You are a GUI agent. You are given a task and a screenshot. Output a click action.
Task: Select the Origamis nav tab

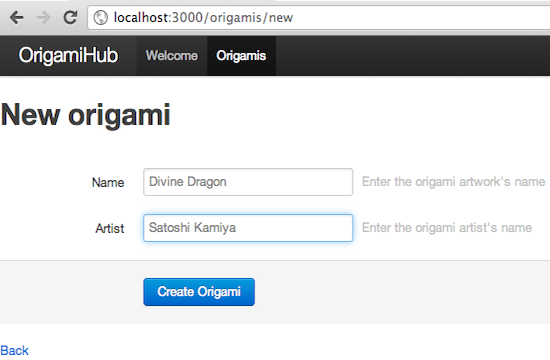(241, 55)
